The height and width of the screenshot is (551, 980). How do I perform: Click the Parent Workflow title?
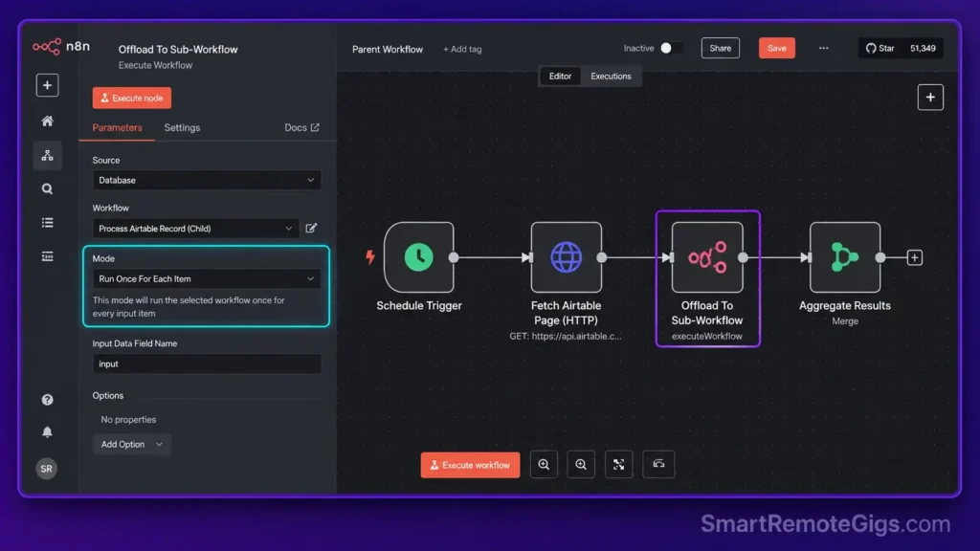(x=388, y=49)
